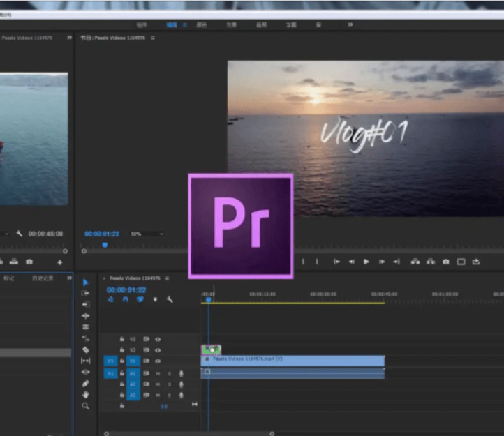Open timeline sequence panel menu
The height and width of the screenshot is (436, 504).
coord(167,278)
